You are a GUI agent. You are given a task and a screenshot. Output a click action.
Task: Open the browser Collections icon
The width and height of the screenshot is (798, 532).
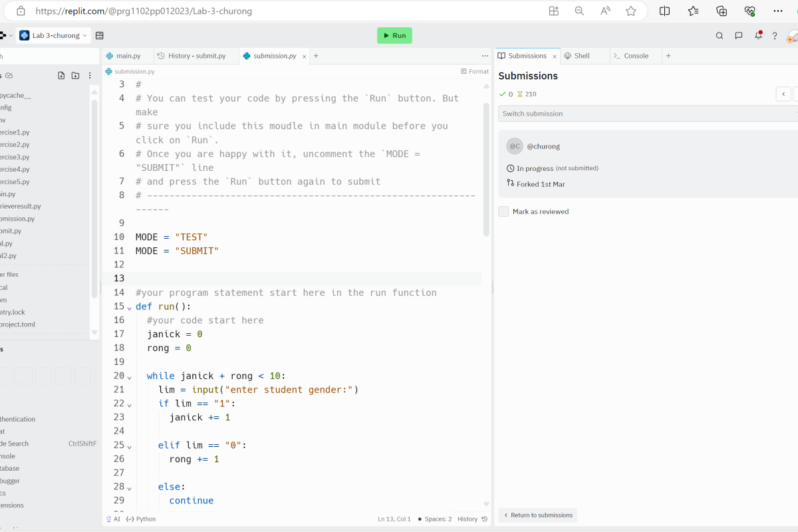[722, 11]
